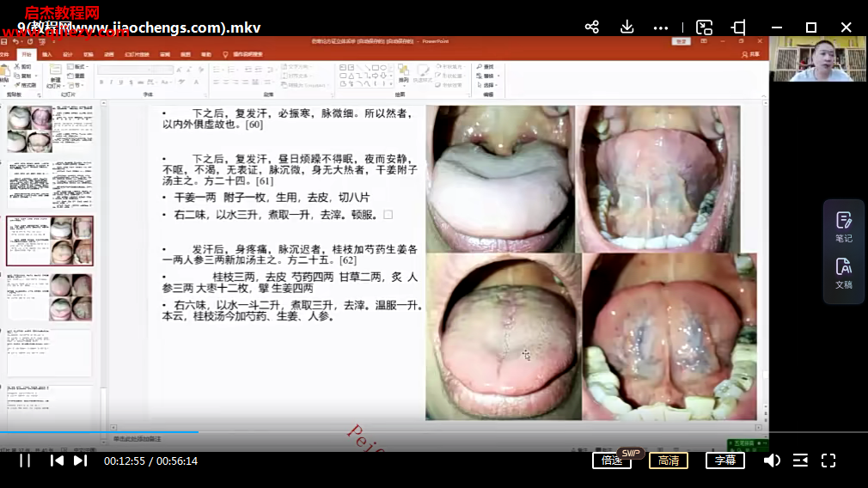Click the PowerPoint save icon
The width and height of the screenshot is (868, 488).
pos(4,41)
